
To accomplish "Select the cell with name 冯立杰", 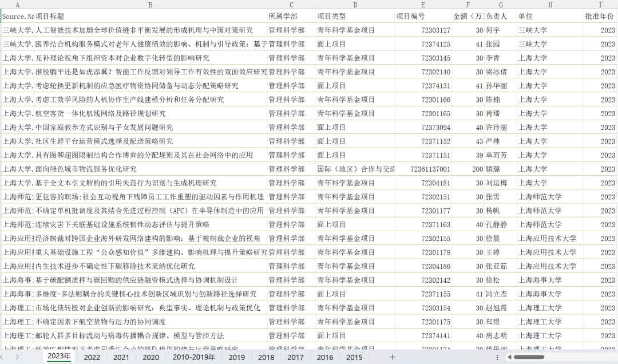I will pos(501,294).
